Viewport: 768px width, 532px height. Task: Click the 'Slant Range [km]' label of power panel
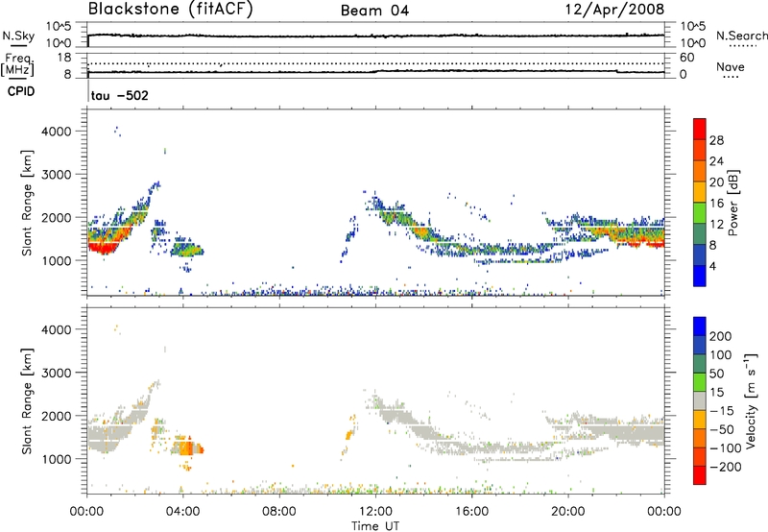pos(27,203)
